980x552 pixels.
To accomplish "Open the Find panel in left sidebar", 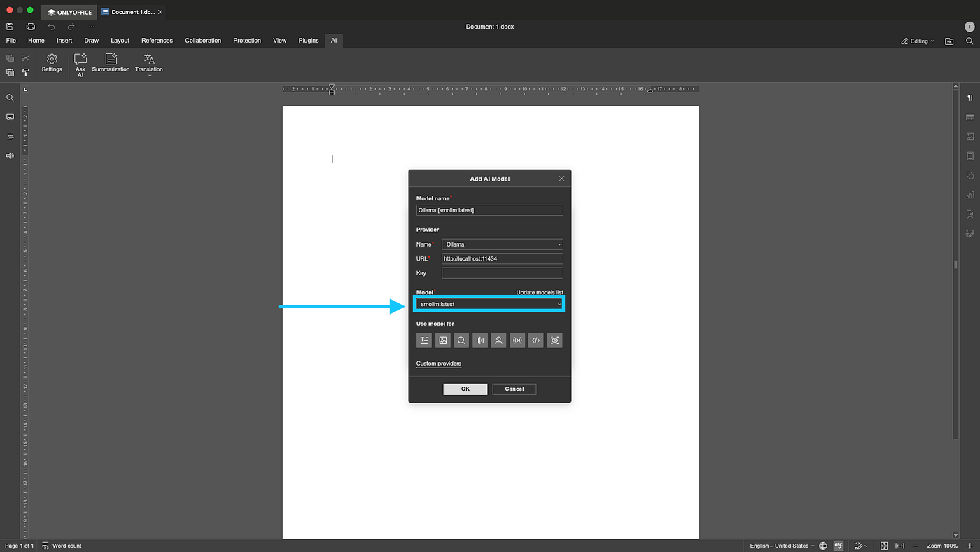I will click(10, 98).
